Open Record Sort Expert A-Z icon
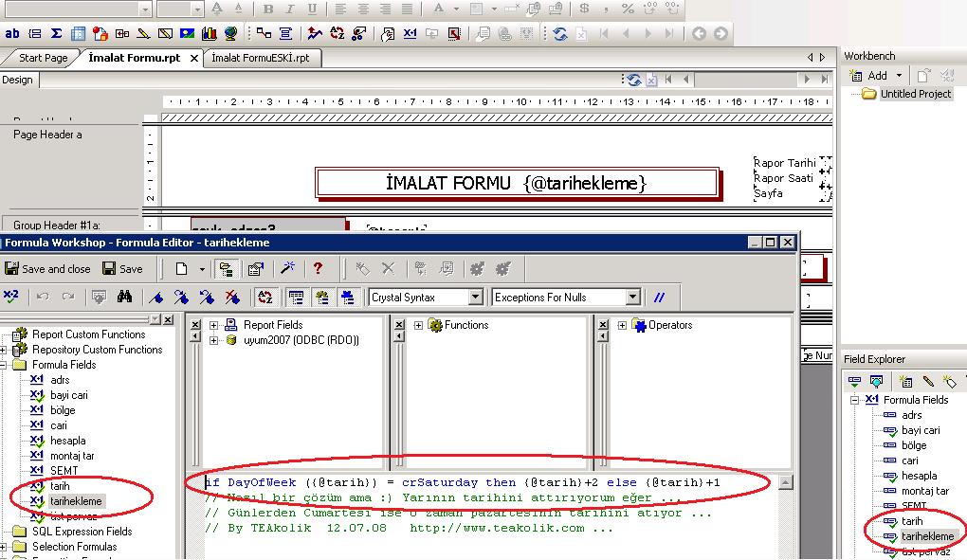This screenshot has height=560, width=967. click(337, 33)
